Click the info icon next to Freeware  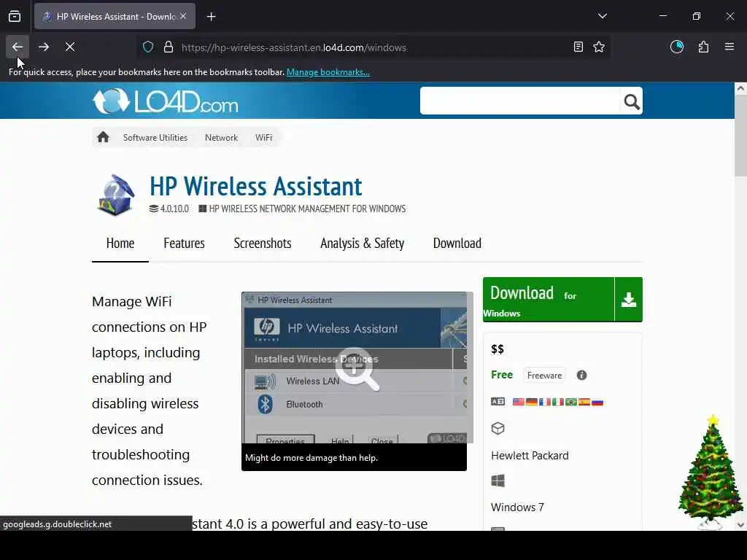[x=581, y=376]
